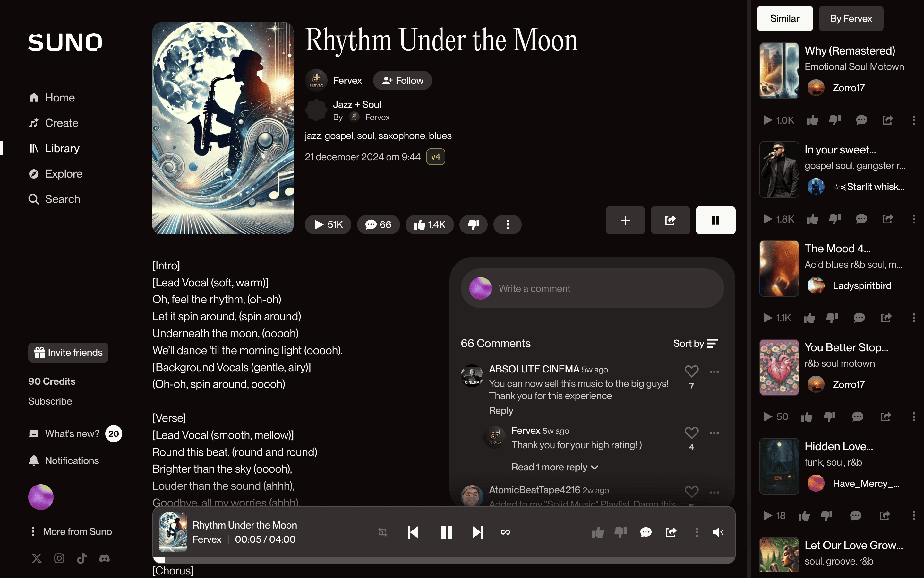Open Suno's Instagram page

(x=59, y=558)
